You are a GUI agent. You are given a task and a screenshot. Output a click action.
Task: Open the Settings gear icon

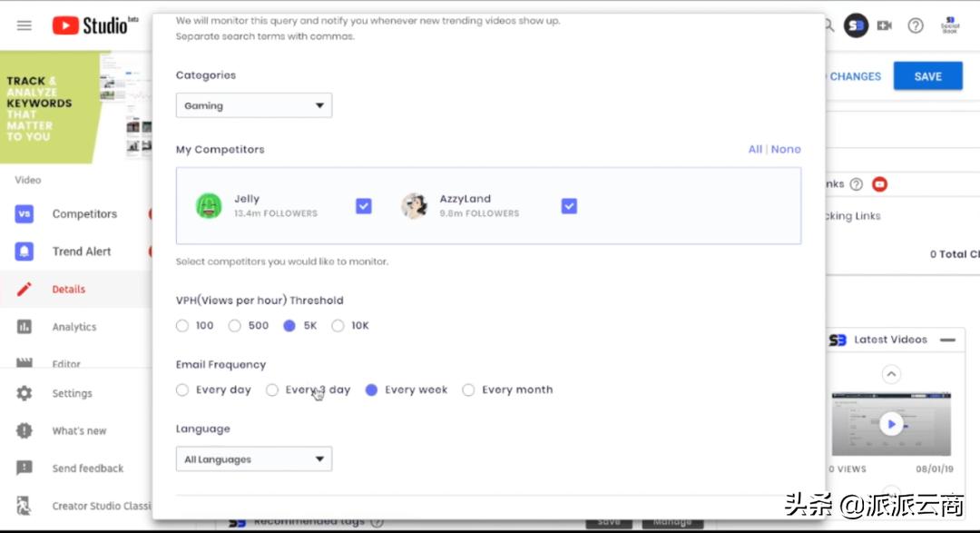coord(24,393)
